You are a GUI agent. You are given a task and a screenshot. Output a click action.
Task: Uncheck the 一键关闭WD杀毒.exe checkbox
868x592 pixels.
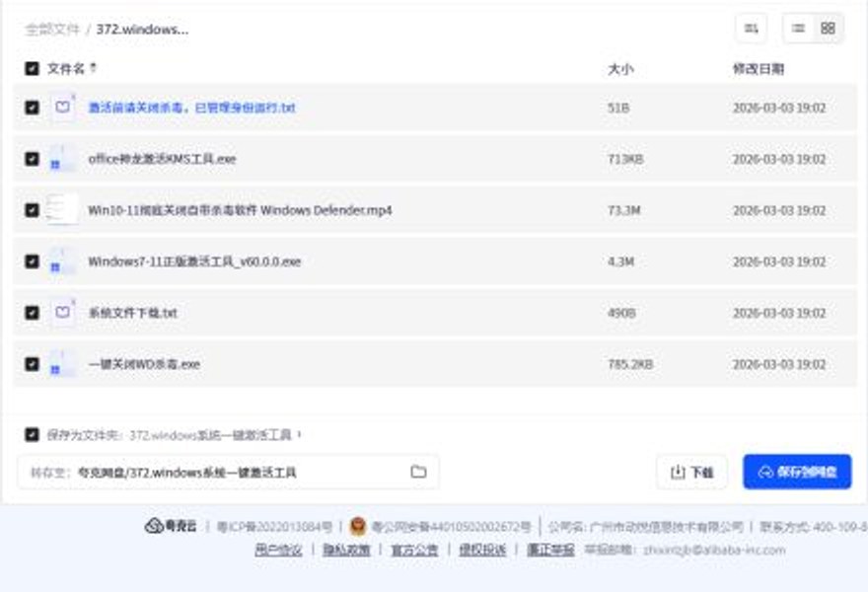33,364
